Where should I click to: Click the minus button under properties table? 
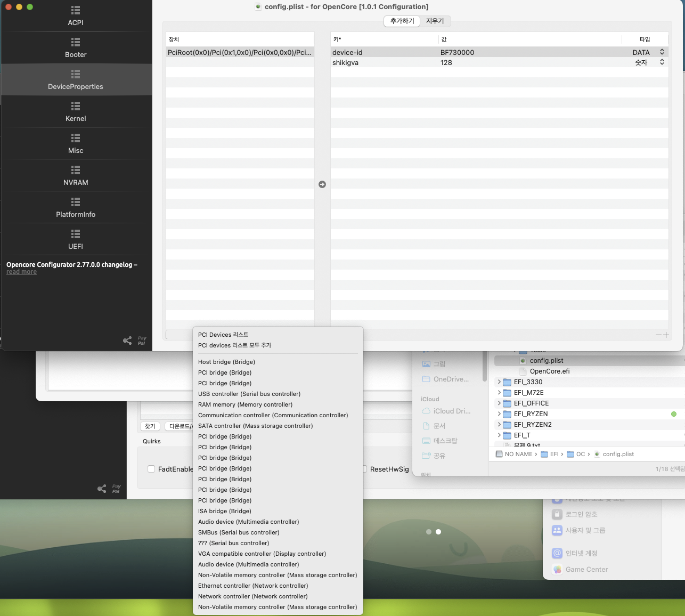coord(658,335)
